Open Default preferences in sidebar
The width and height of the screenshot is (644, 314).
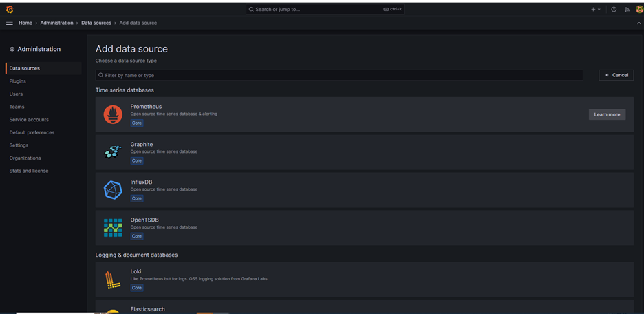[x=32, y=132]
